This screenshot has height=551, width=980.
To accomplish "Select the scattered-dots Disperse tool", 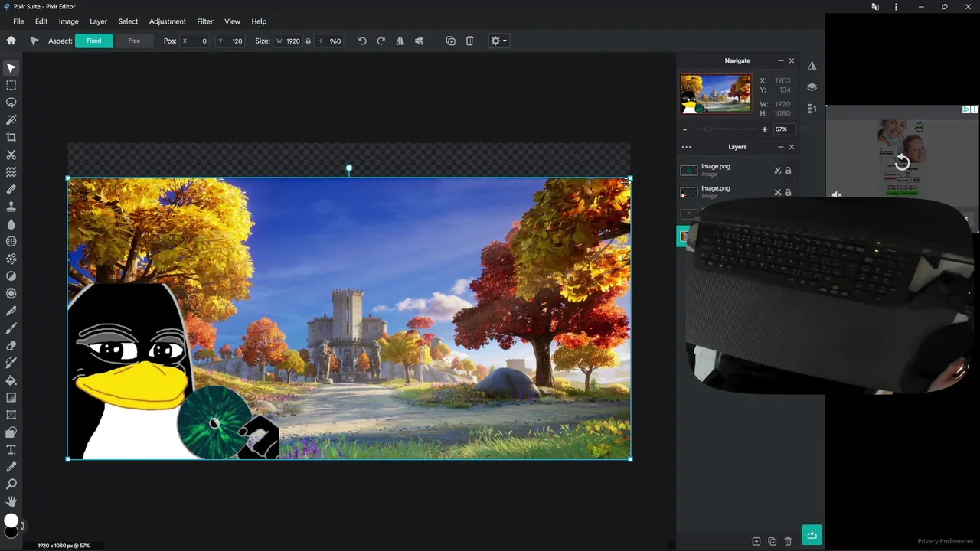I will click(x=11, y=259).
